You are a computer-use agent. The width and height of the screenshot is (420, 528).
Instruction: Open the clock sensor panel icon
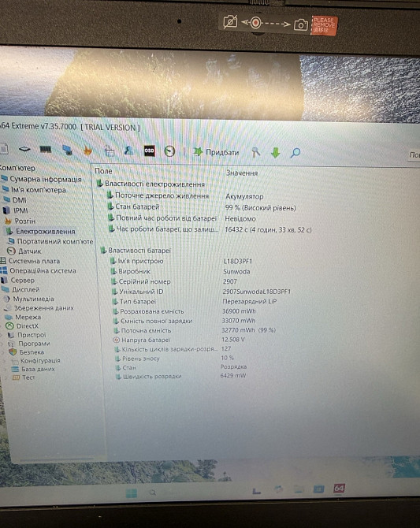click(169, 151)
